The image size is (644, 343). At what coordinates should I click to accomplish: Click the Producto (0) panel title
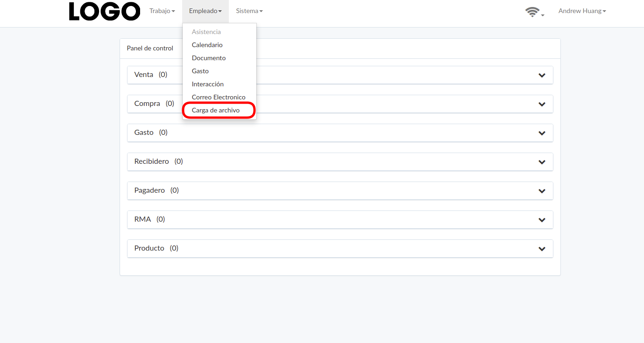click(156, 248)
